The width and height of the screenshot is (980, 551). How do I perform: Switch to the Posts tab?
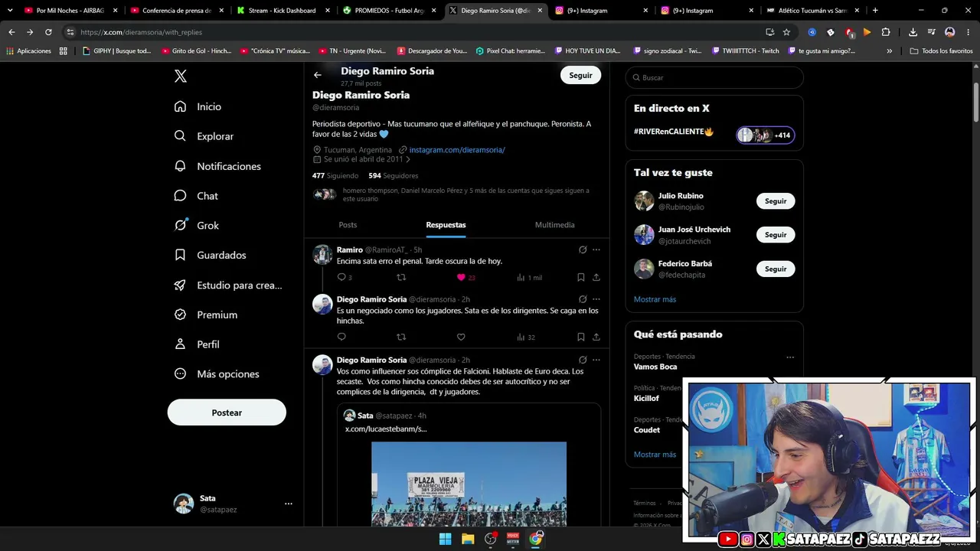click(348, 225)
